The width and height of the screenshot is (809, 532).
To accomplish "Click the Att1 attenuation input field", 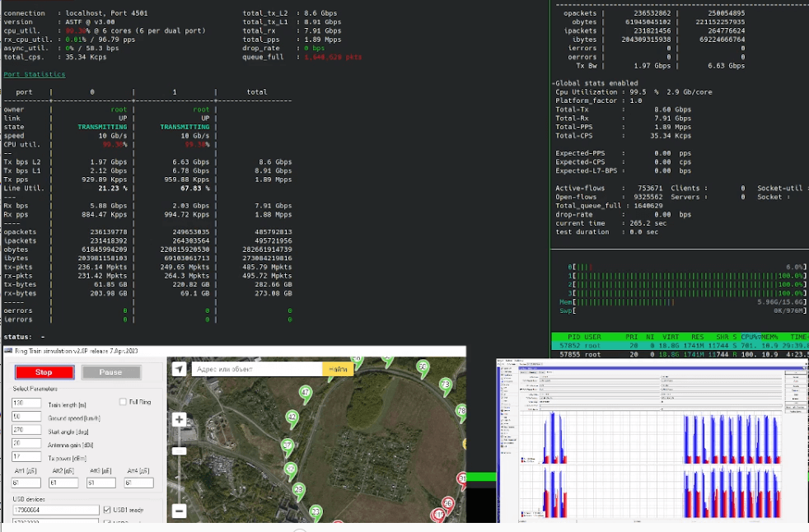I will click(26, 483).
